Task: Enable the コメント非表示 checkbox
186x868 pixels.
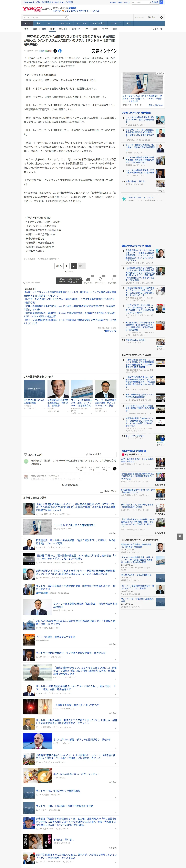Action: pyautogui.click(x=102, y=491)
